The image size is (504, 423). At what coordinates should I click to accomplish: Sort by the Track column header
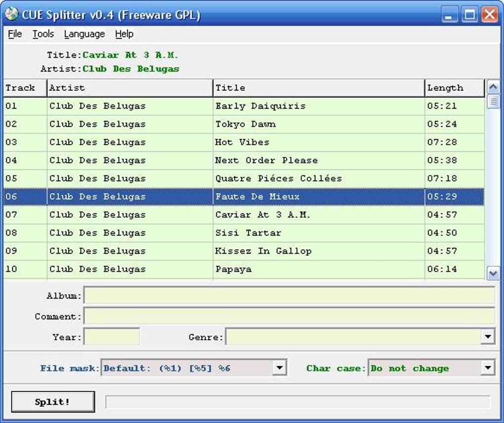coord(25,88)
